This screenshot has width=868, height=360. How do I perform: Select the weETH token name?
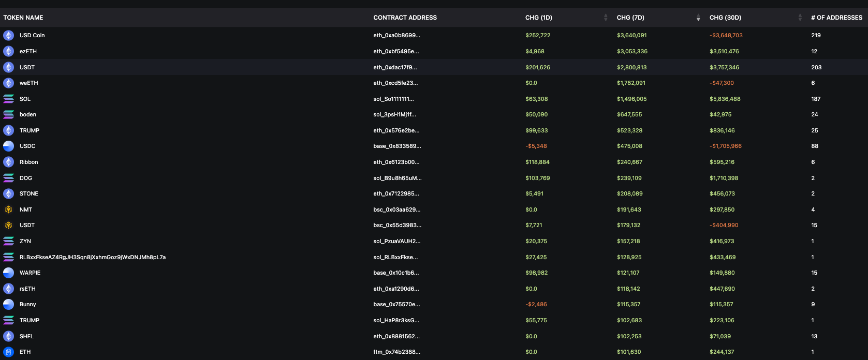coord(29,83)
